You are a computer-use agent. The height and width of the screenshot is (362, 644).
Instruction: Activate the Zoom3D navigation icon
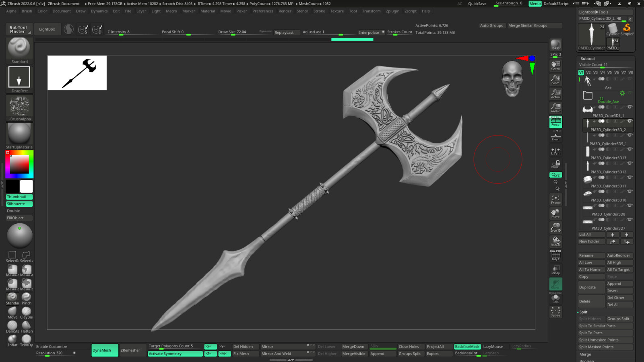click(x=555, y=227)
